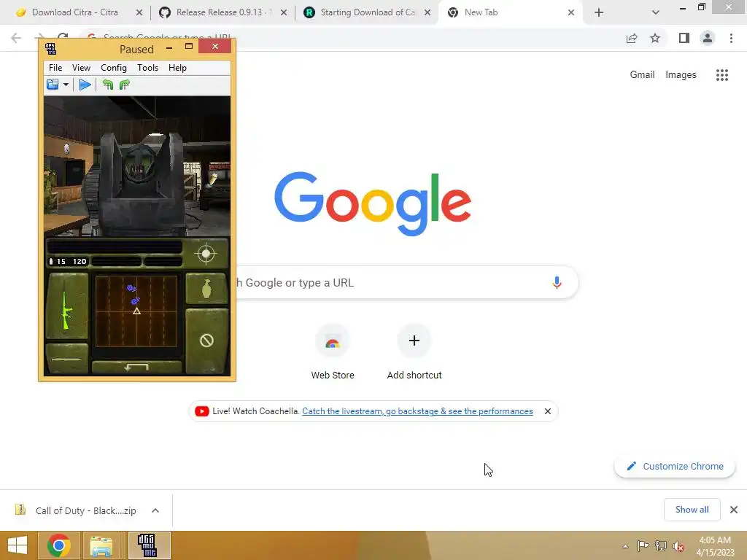
Task: Tap the crosshair aim button in game
Action: [x=206, y=254]
